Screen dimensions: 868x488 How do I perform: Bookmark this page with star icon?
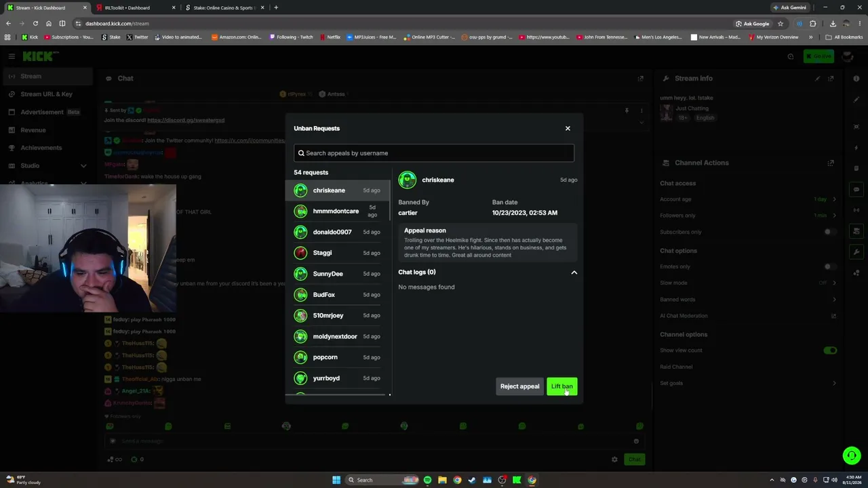point(781,23)
